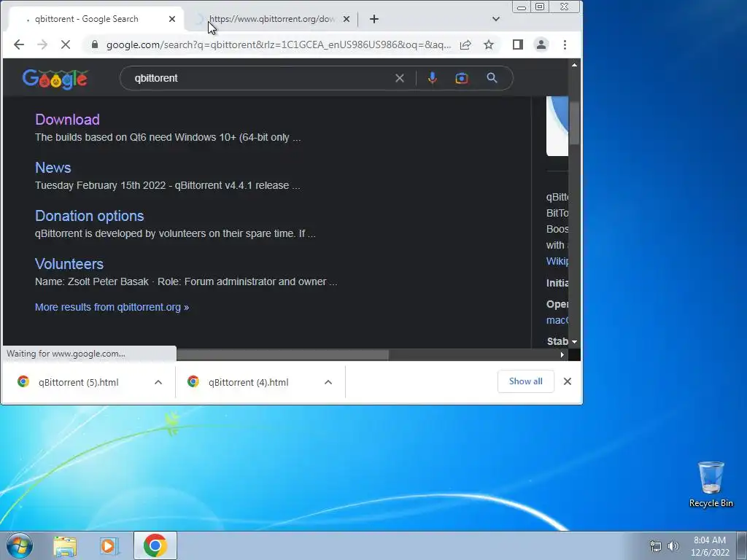Close the qbittorrent Google Search tab
Viewport: 747px width, 560px height.
[172, 19]
